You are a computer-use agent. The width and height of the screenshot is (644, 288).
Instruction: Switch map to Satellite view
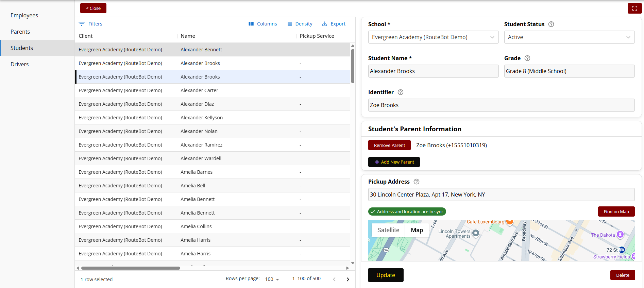(x=388, y=230)
